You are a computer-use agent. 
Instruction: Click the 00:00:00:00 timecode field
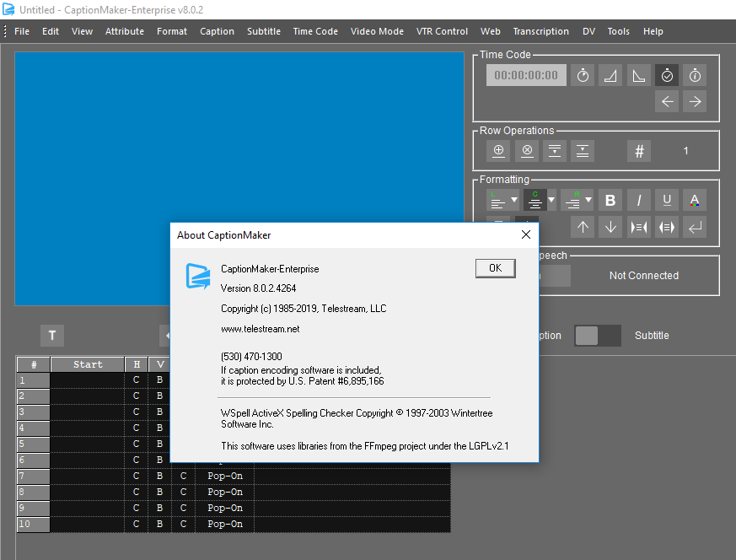[x=526, y=74]
